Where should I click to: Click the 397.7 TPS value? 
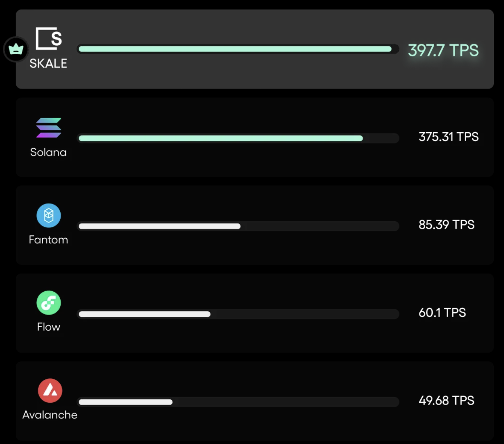(x=443, y=50)
